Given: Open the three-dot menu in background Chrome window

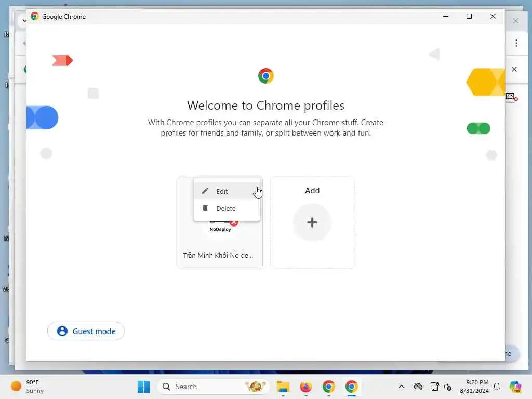Looking at the screenshot, I should tap(516, 43).
